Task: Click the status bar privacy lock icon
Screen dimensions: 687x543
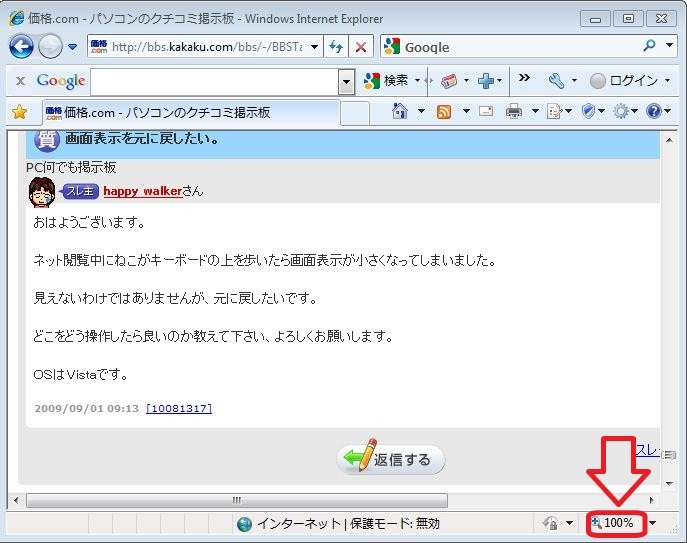Action: click(x=550, y=523)
